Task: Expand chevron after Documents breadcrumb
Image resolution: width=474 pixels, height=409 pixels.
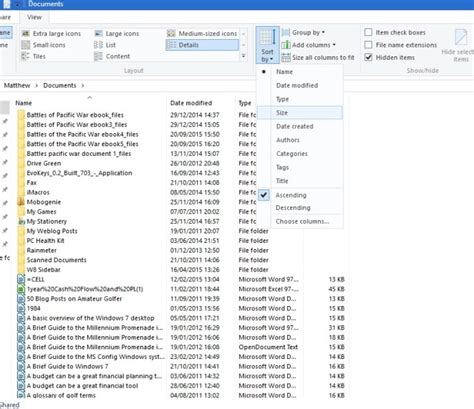Action: point(83,86)
